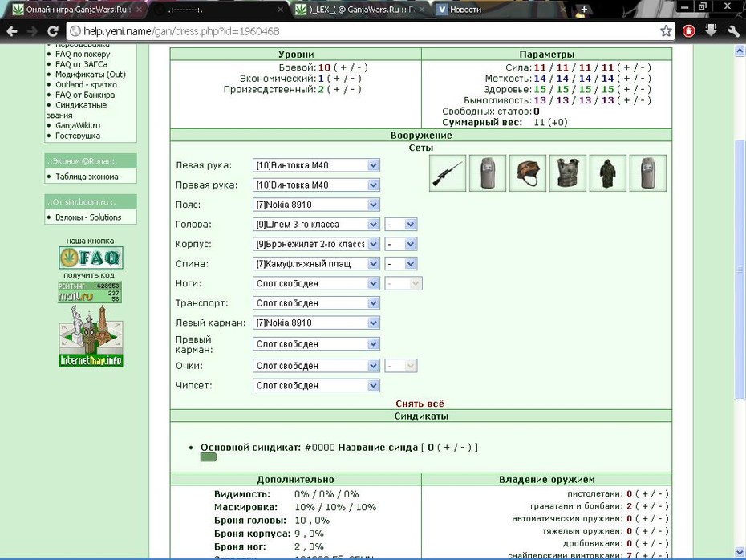Click the plus/minus control for Основной синдикат
746x560 pixels.
(454, 448)
